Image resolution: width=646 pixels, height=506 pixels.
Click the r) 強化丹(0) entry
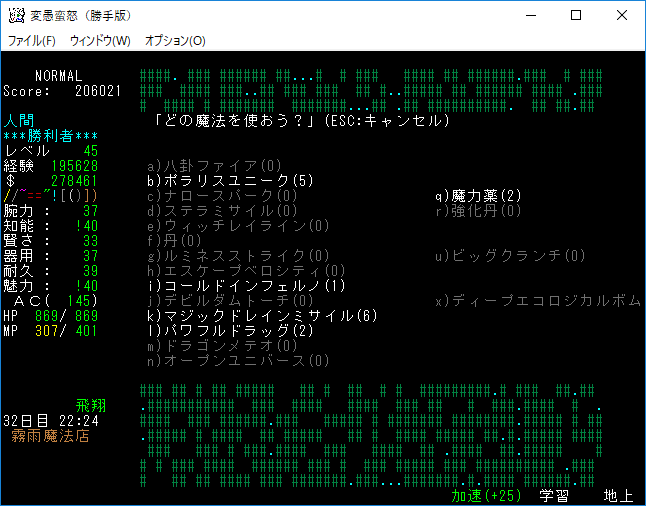tap(478, 211)
